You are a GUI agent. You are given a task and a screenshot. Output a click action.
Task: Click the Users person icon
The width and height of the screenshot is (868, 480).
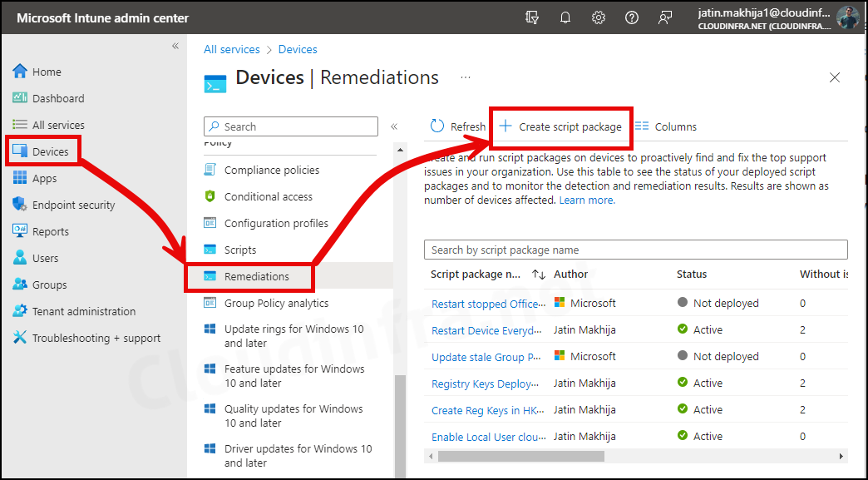click(x=20, y=257)
